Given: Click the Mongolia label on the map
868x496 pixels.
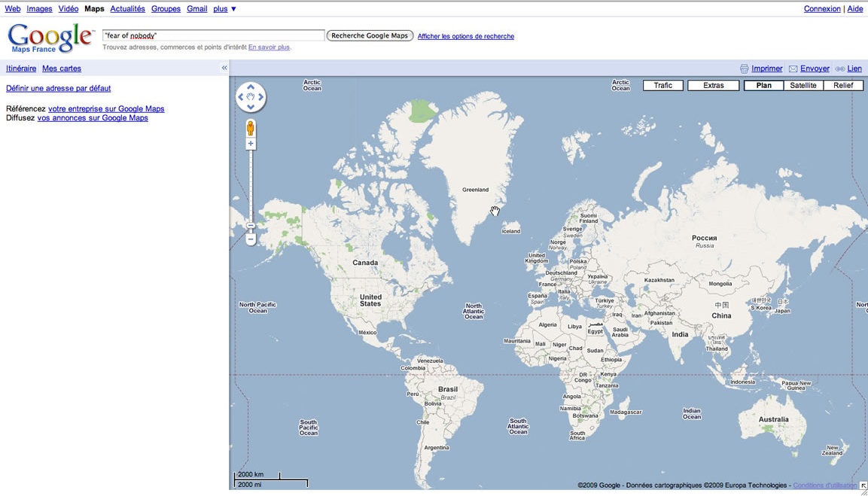Looking at the screenshot, I should (x=720, y=284).
